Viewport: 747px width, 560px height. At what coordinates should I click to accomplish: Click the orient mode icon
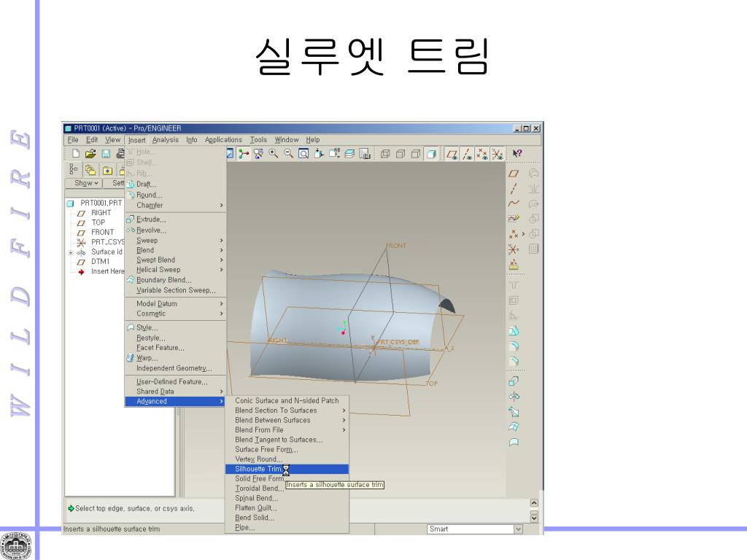[258, 153]
